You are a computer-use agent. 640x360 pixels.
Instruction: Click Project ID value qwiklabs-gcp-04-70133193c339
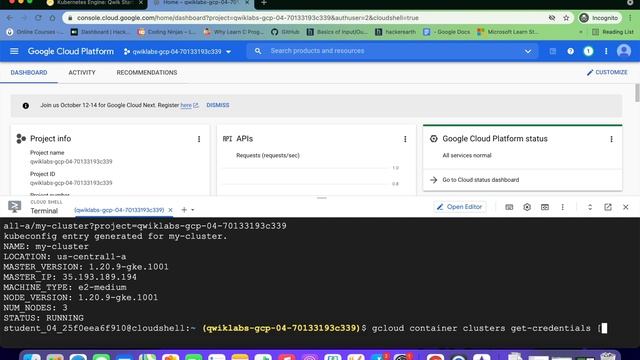point(71,183)
